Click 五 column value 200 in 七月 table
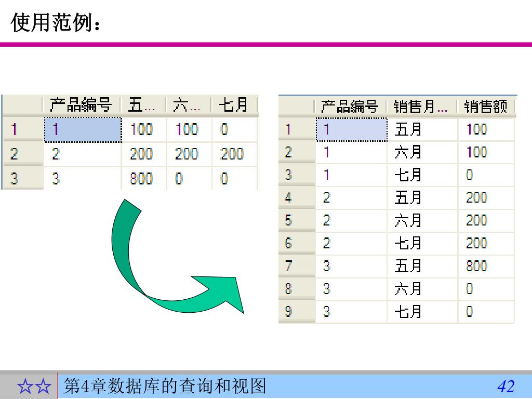The image size is (532, 399). tap(143, 154)
